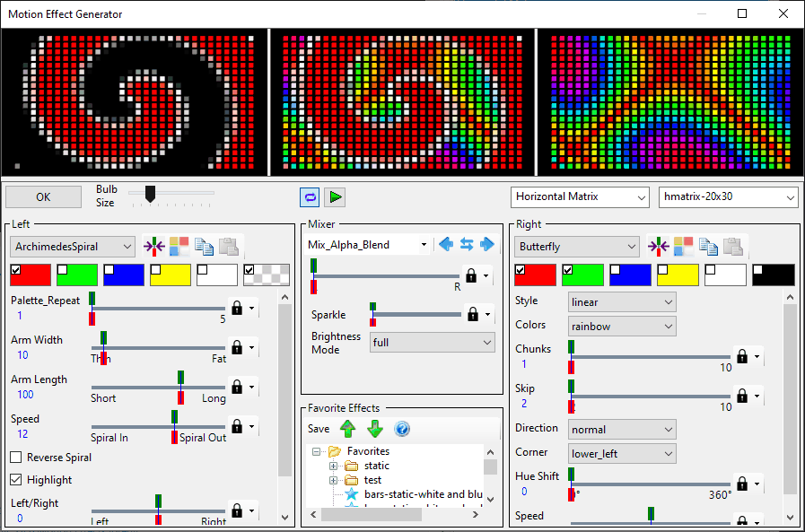This screenshot has width=805, height=532.
Task: Click the Arm Length slider track
Action: coord(158,387)
